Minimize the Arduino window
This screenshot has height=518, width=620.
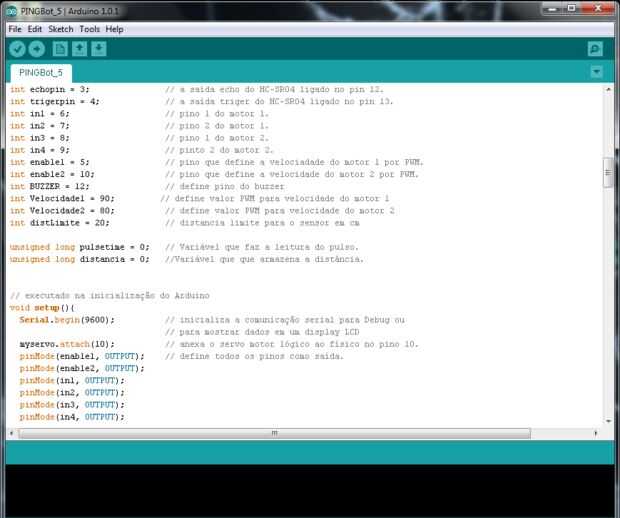tap(553, 9)
